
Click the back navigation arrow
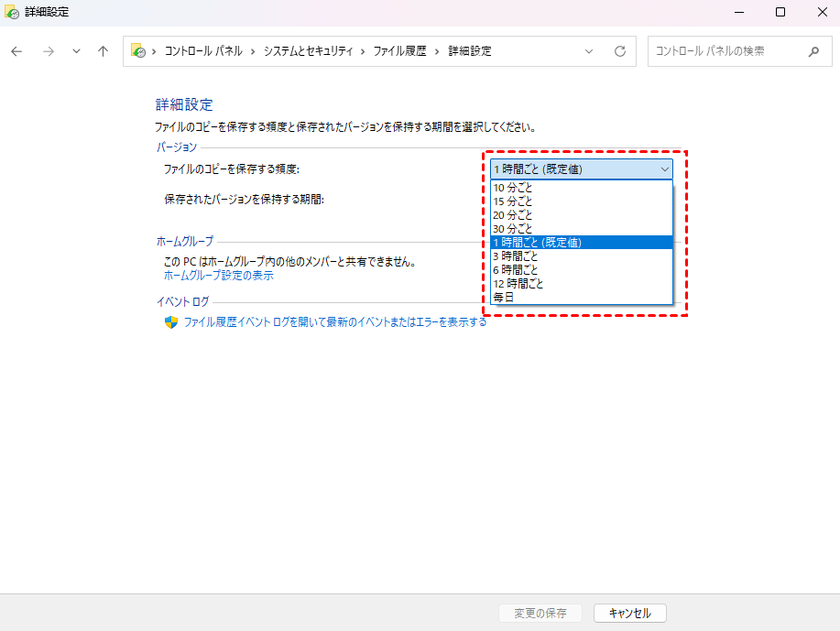[16, 51]
